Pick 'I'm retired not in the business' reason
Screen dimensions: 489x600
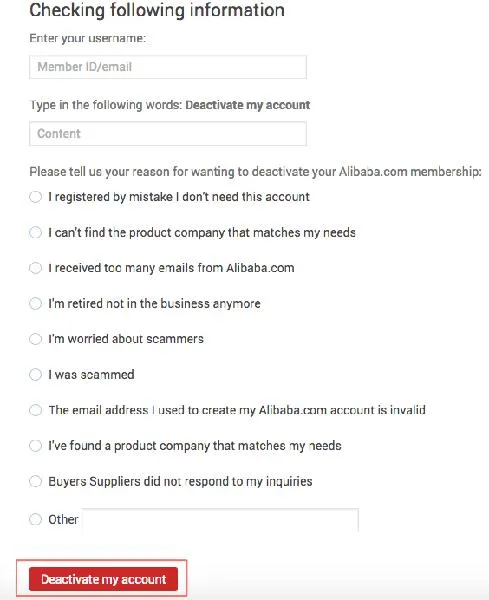35,303
